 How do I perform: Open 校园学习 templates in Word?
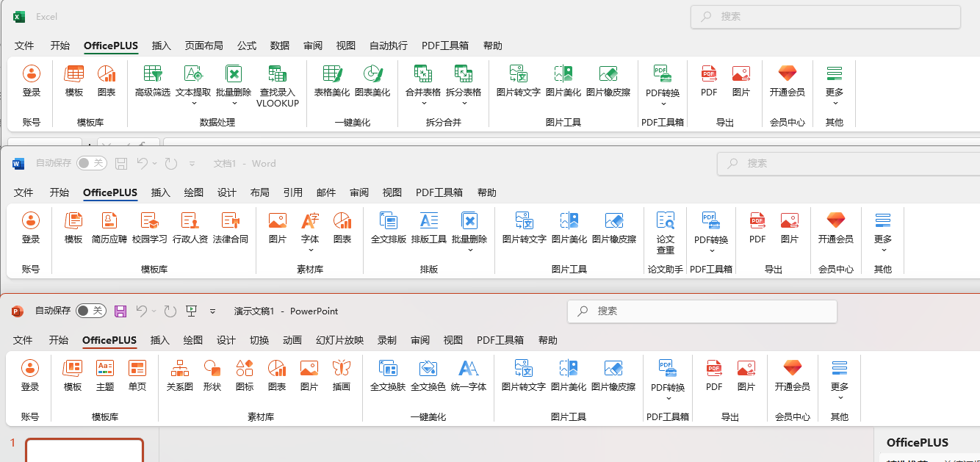click(150, 228)
